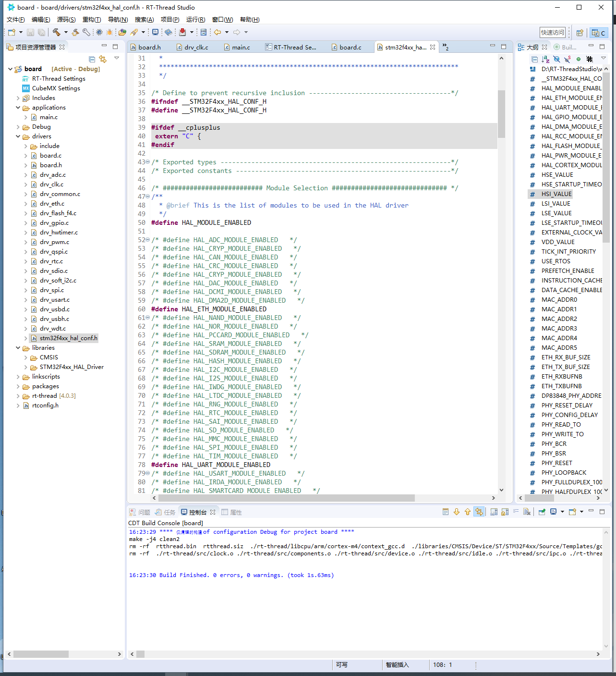Click Clear Console icon
The height and width of the screenshot is (676, 616).
click(x=527, y=512)
